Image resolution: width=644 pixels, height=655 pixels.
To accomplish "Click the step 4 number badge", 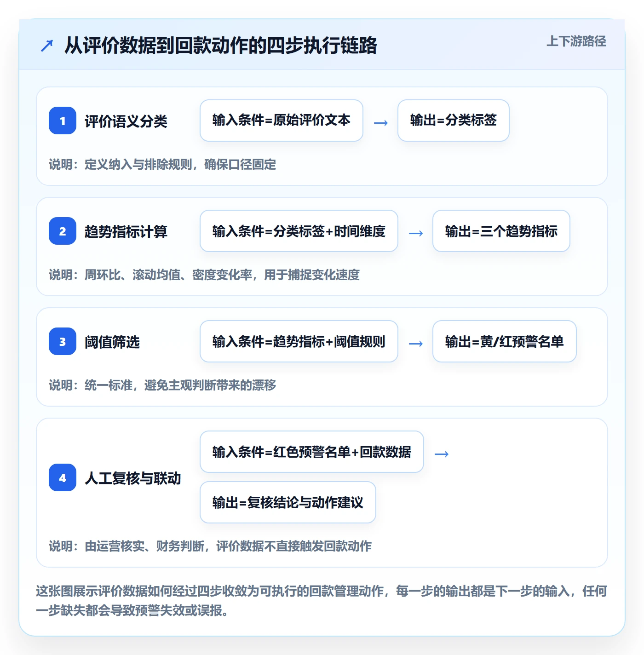I will tap(63, 477).
